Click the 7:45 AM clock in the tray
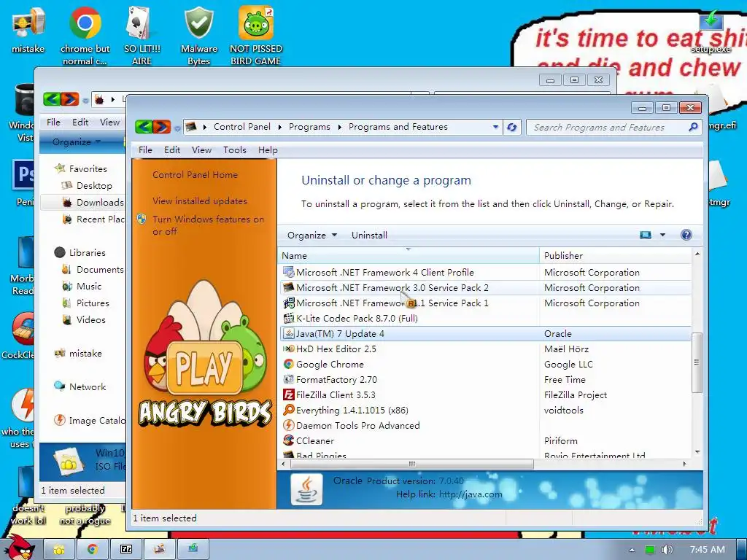The image size is (747, 560). (x=707, y=550)
